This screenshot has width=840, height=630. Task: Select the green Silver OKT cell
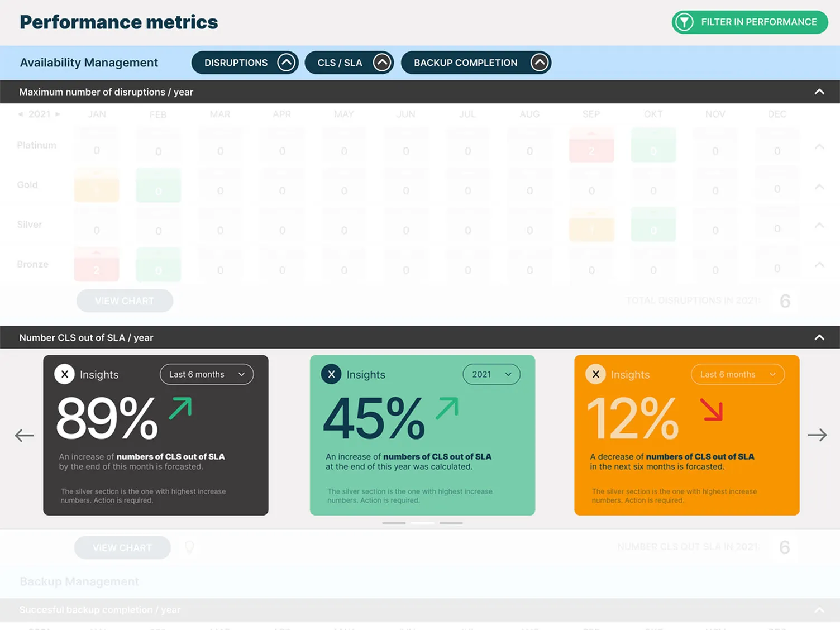click(653, 225)
